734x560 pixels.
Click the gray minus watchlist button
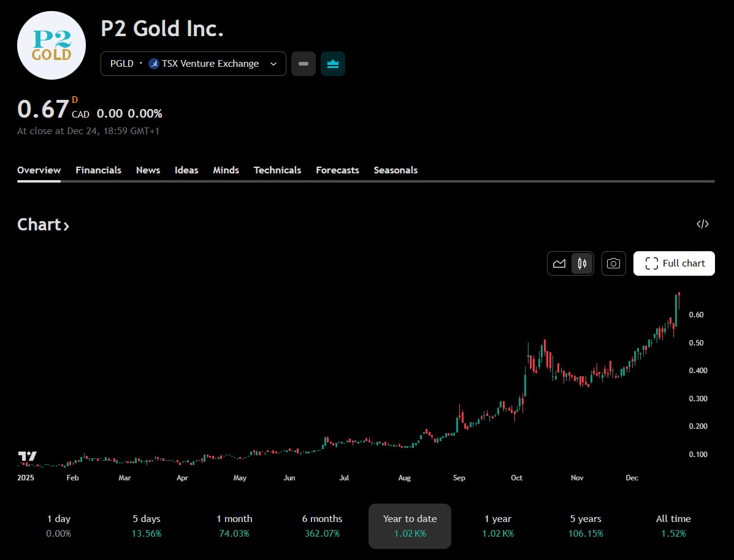[304, 64]
